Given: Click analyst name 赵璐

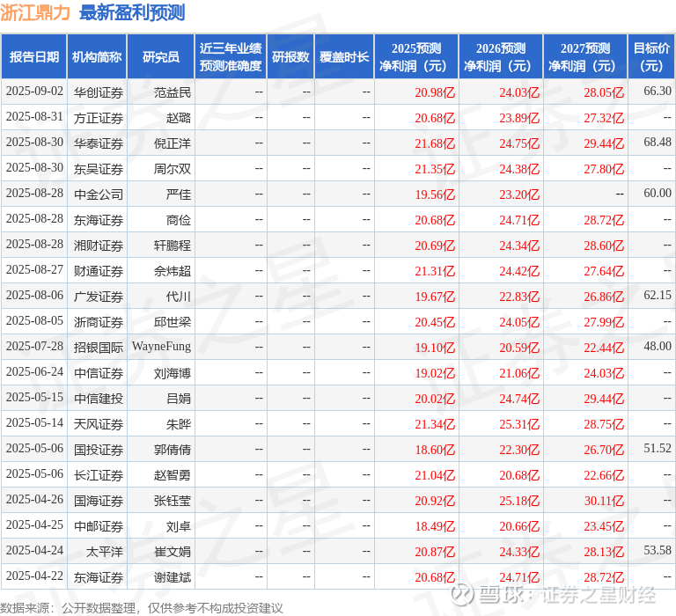Looking at the screenshot, I should (179, 118).
